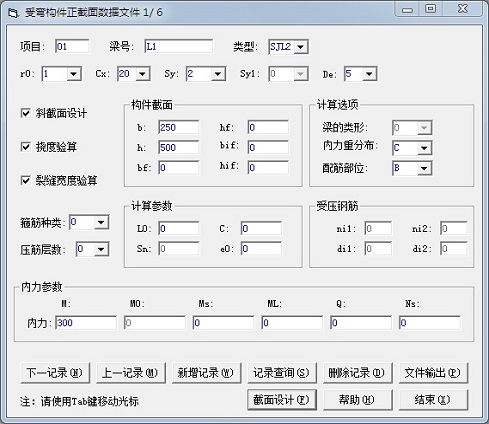Click the 下一记录(N) button

(55, 373)
